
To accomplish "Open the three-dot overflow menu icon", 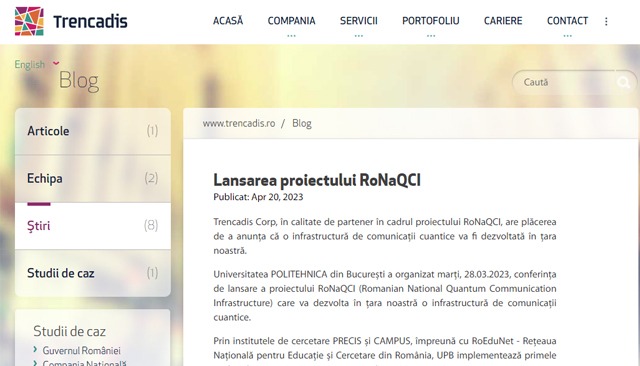I will pyautogui.click(x=606, y=21).
